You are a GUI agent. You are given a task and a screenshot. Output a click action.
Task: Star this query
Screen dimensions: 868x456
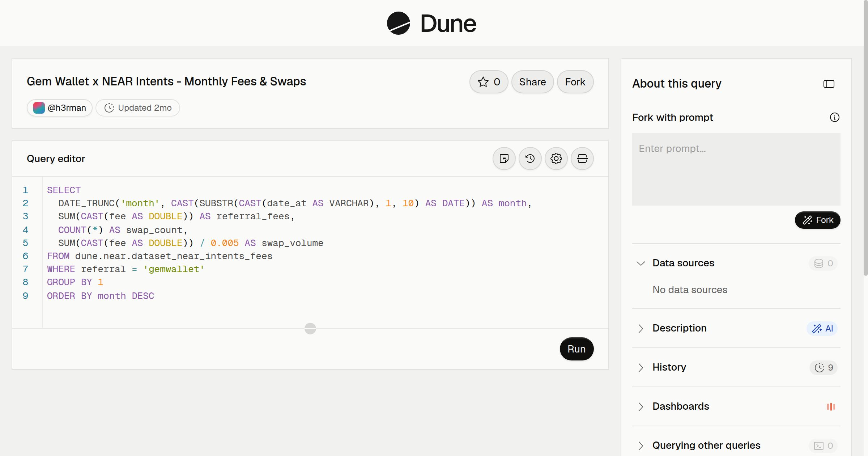(x=489, y=82)
